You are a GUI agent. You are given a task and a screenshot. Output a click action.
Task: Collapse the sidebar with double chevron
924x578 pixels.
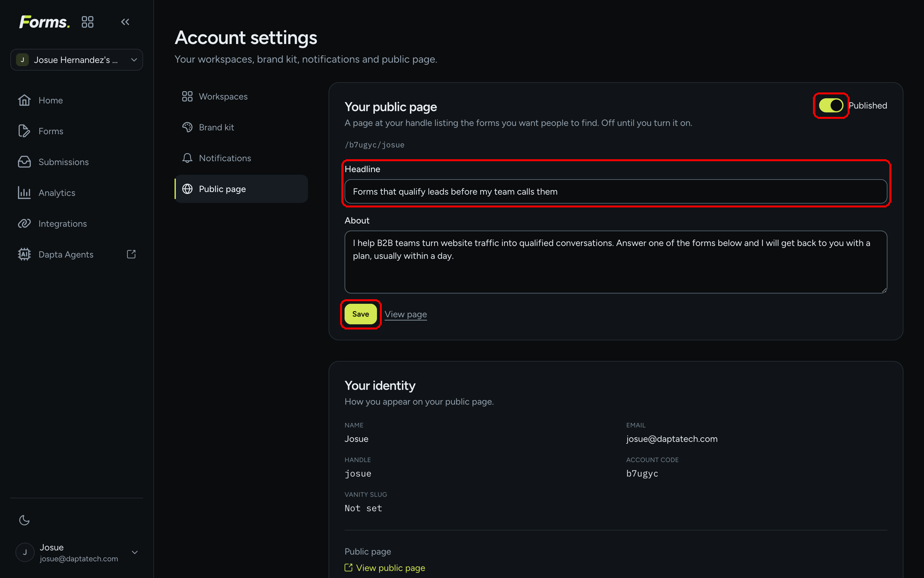click(125, 22)
